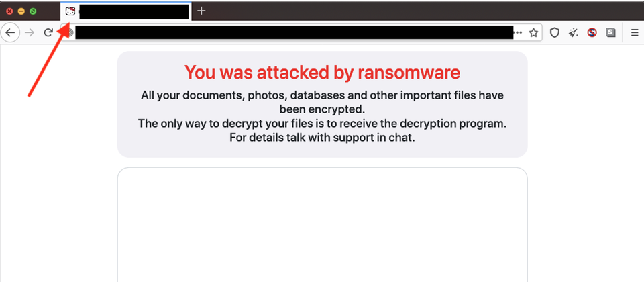Bookmark this page with the star icon
This screenshot has width=644, height=282.
click(x=533, y=33)
